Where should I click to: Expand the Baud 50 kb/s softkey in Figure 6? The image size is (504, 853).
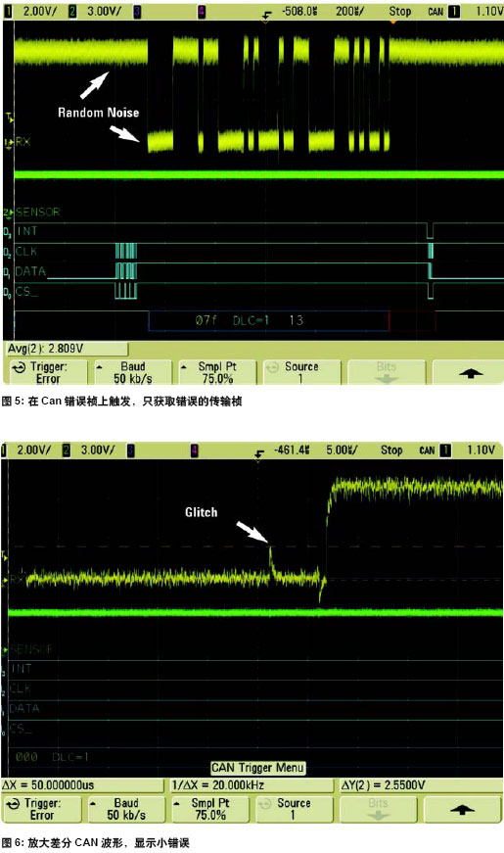125,809
